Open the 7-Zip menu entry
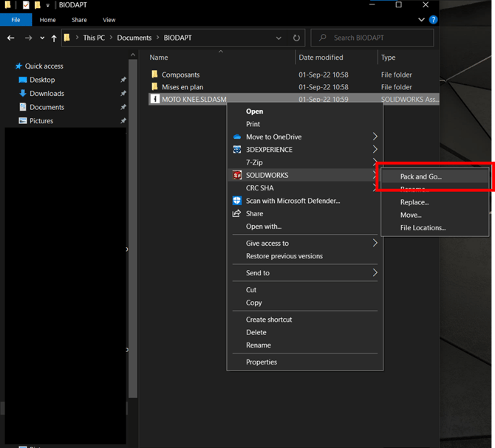This screenshot has width=495, height=448. click(254, 162)
